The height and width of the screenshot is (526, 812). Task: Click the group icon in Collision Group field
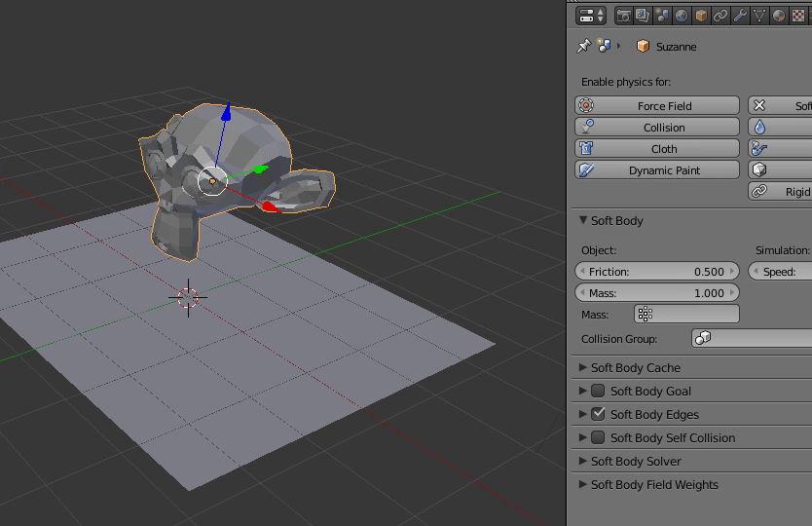703,338
